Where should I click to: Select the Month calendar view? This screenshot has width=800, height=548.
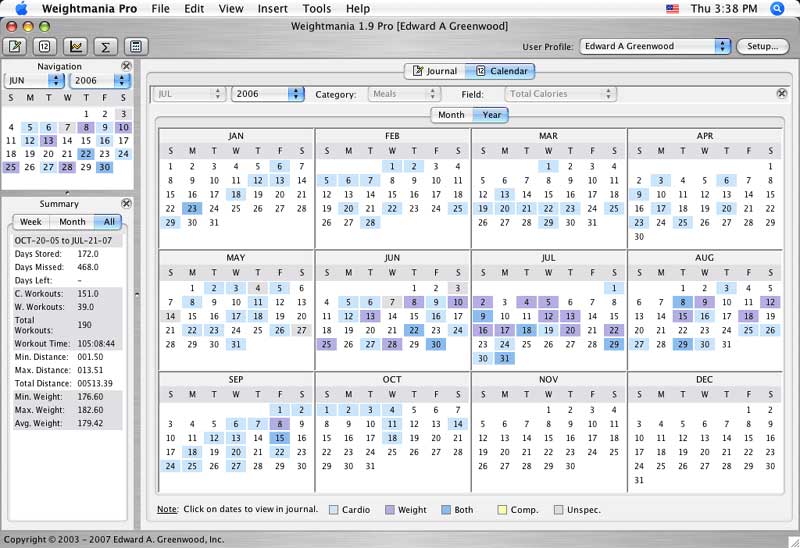(452, 115)
